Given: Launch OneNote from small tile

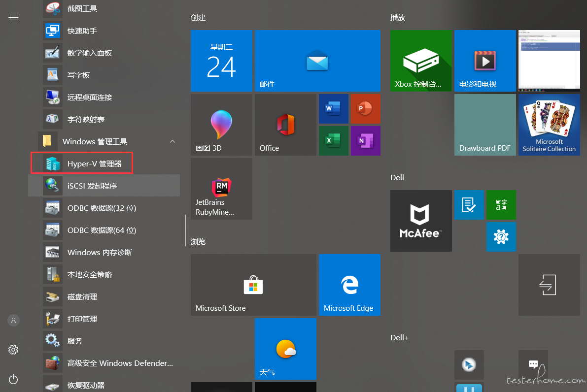Looking at the screenshot, I should [x=366, y=141].
